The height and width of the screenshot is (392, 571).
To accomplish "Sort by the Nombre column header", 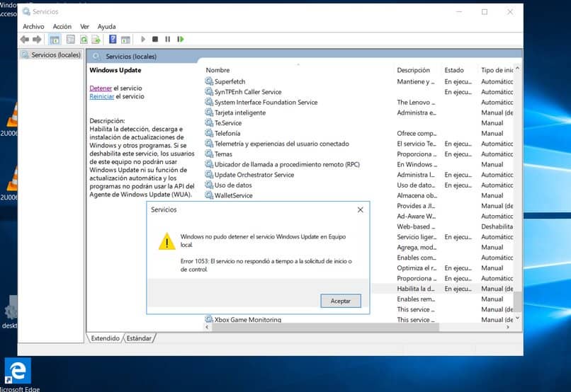I will (218, 70).
